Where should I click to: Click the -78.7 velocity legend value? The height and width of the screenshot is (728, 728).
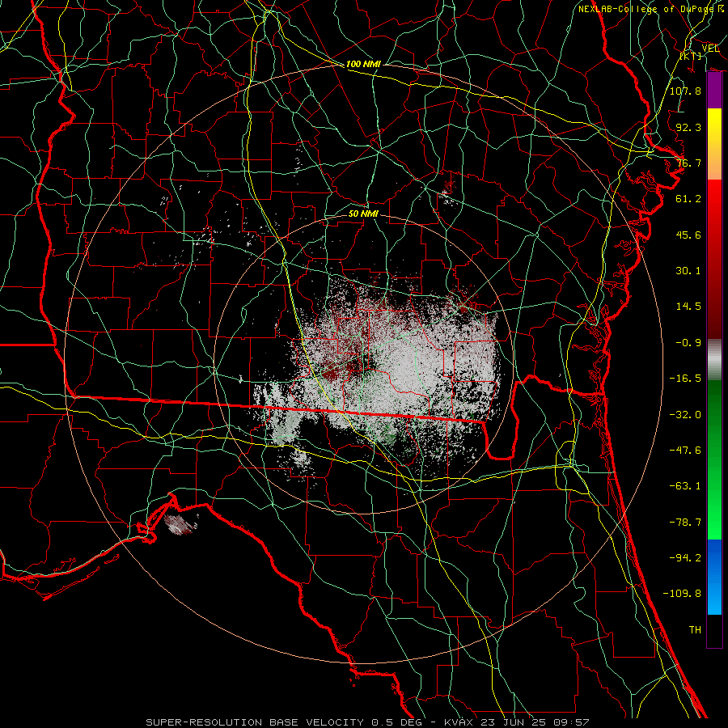[x=685, y=523]
